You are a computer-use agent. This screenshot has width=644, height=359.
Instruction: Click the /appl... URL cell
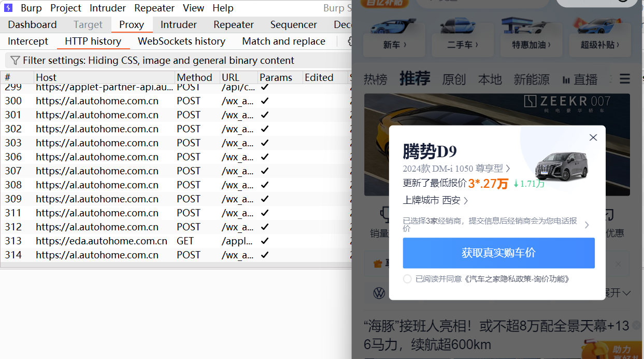click(x=238, y=241)
